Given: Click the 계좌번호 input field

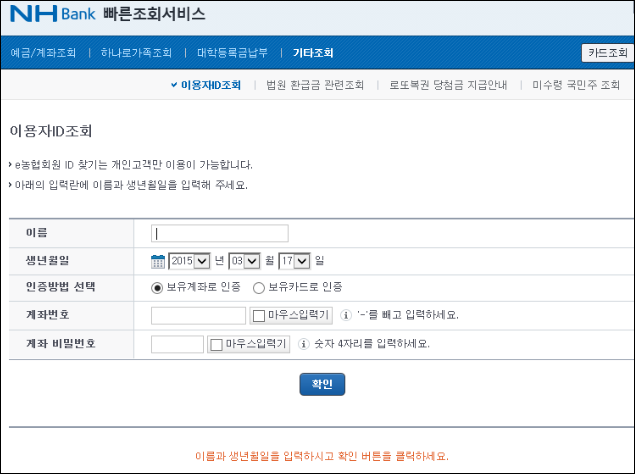Looking at the screenshot, I should [x=198, y=315].
